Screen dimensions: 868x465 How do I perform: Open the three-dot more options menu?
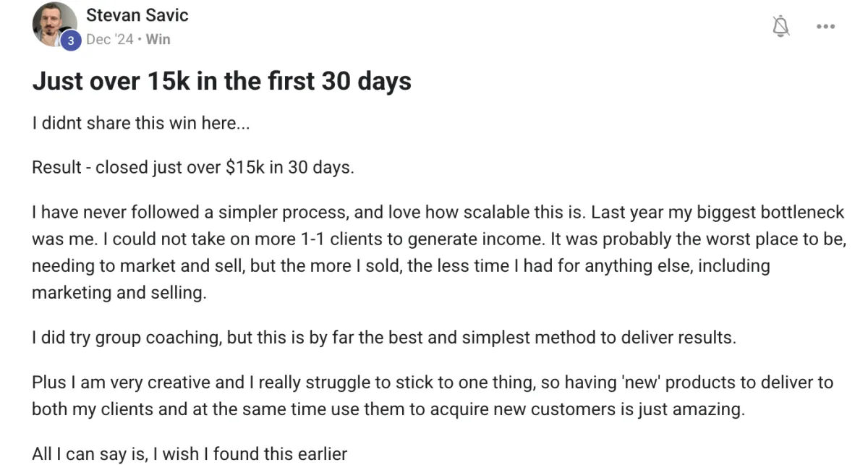825,27
